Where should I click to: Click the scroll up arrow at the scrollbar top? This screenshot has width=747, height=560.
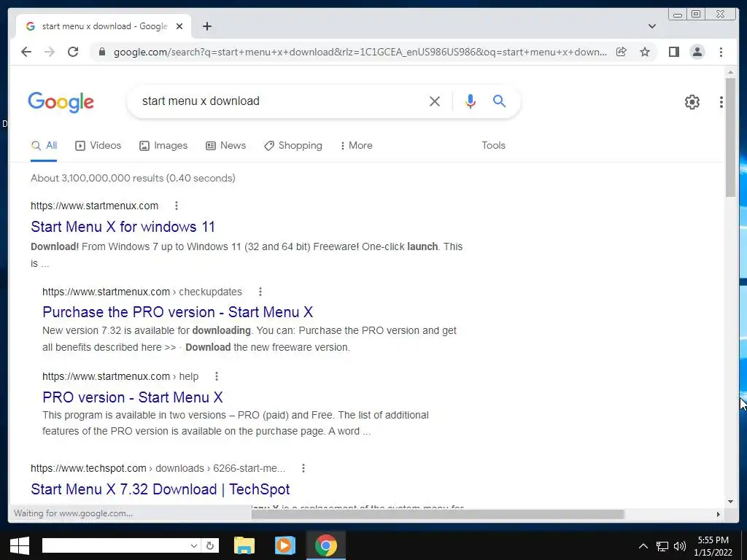tap(730, 72)
